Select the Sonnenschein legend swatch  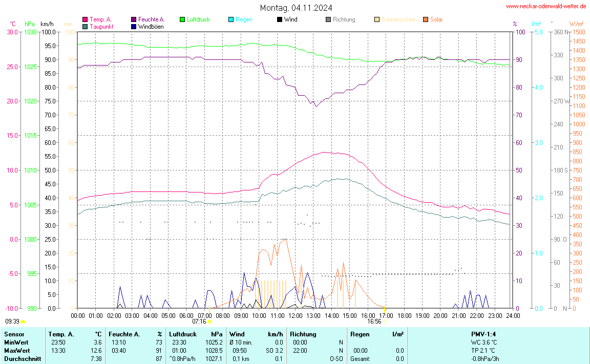pos(377,19)
